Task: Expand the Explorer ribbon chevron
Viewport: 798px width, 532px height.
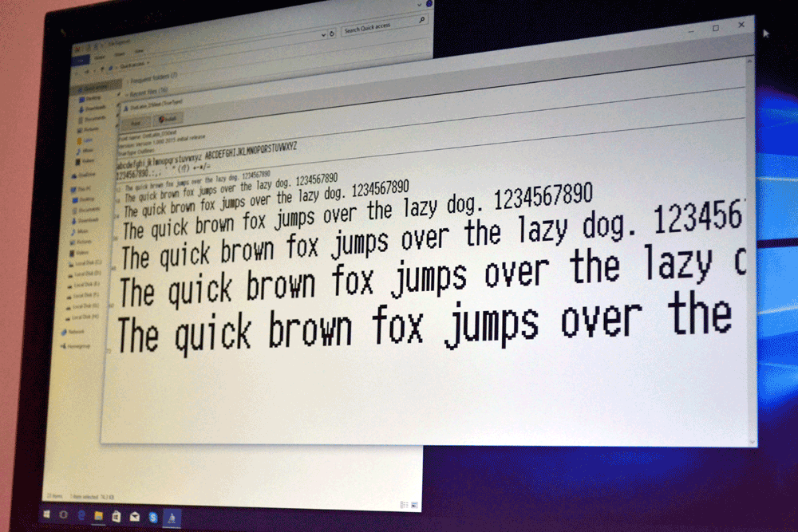Action: click(420, 5)
